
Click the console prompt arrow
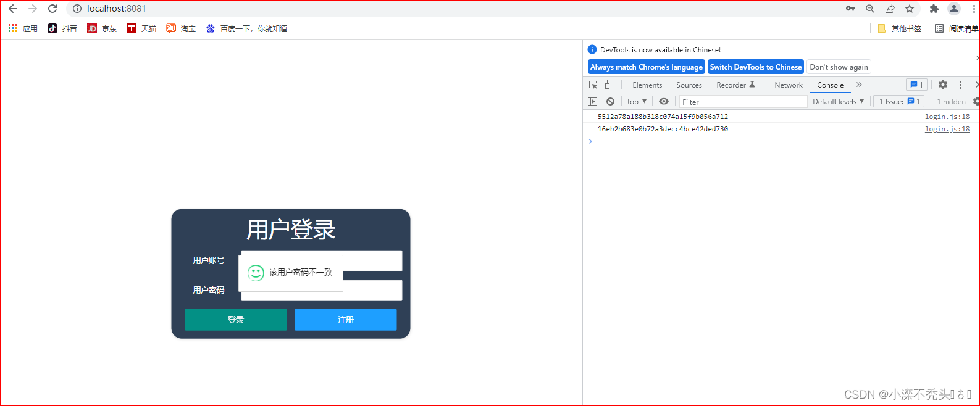pyautogui.click(x=590, y=141)
